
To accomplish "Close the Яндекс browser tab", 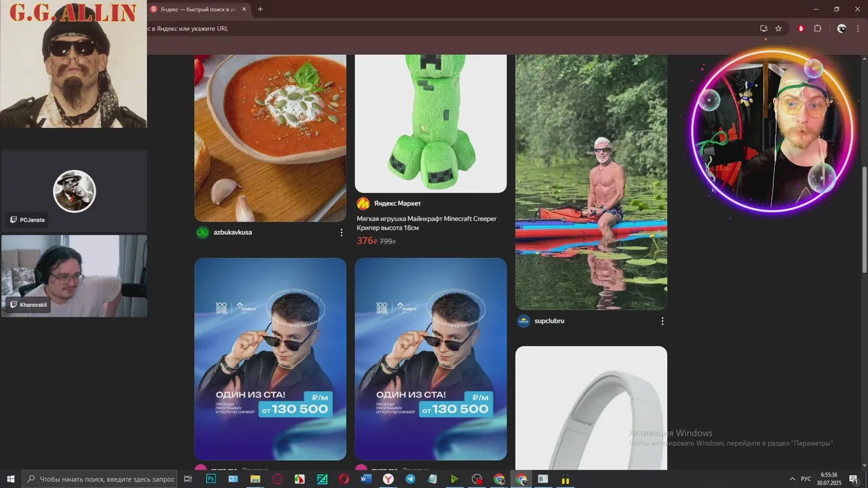I will (x=244, y=9).
